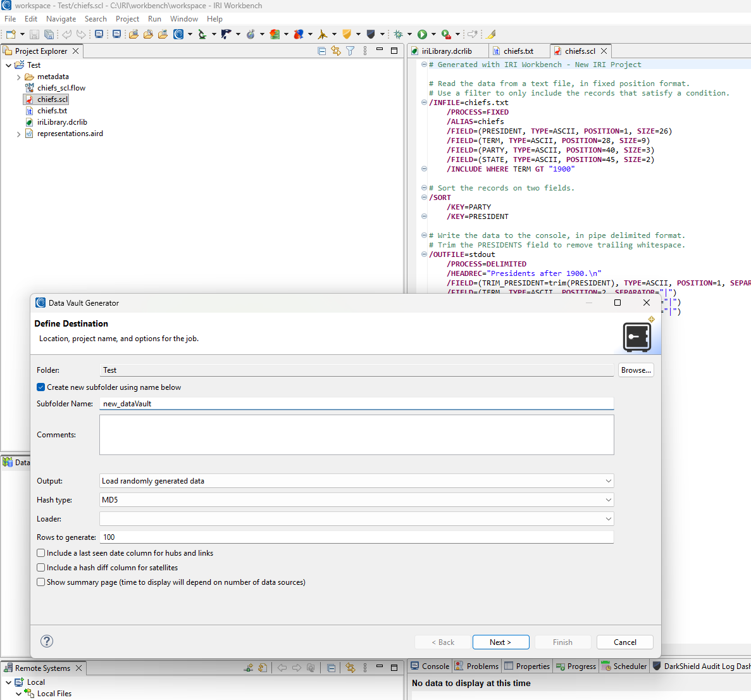
Task: Click the orca whale toolbar icon
Action: (226, 34)
